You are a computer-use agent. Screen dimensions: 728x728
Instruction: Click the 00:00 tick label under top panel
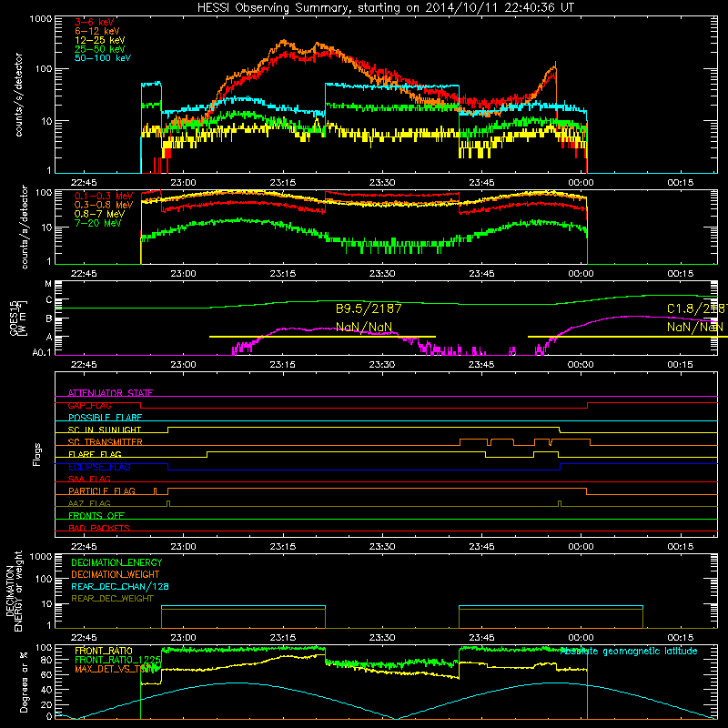pyautogui.click(x=581, y=183)
